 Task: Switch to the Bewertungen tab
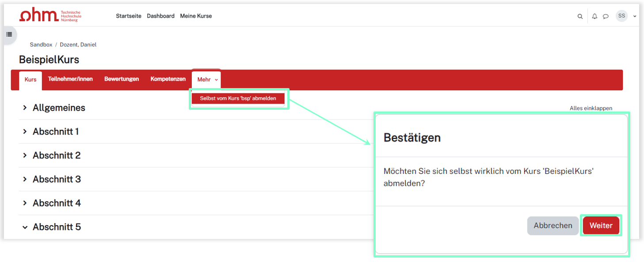pos(122,79)
